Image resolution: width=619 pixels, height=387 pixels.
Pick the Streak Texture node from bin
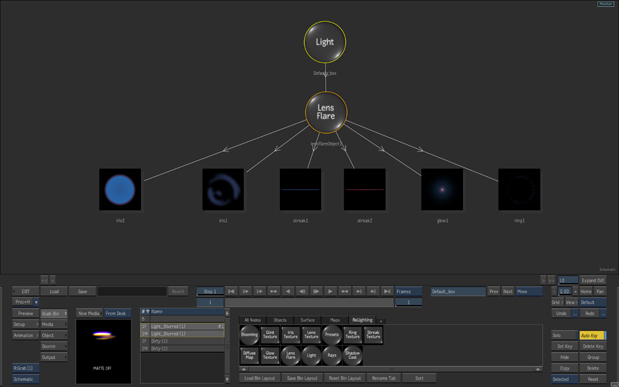[x=373, y=335]
